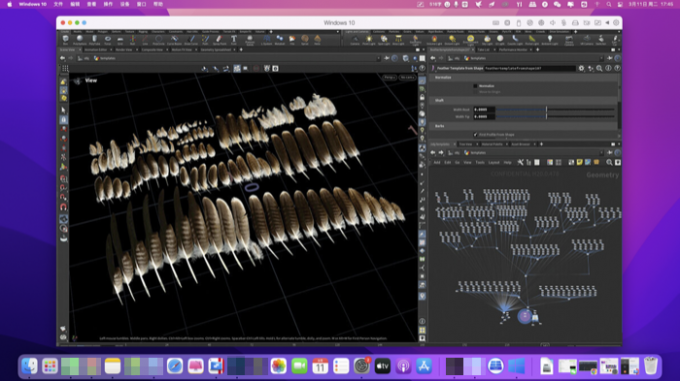Screen dimensions: 680x381
Task: Click the parameter search magnifier icon
Action: coord(599,68)
